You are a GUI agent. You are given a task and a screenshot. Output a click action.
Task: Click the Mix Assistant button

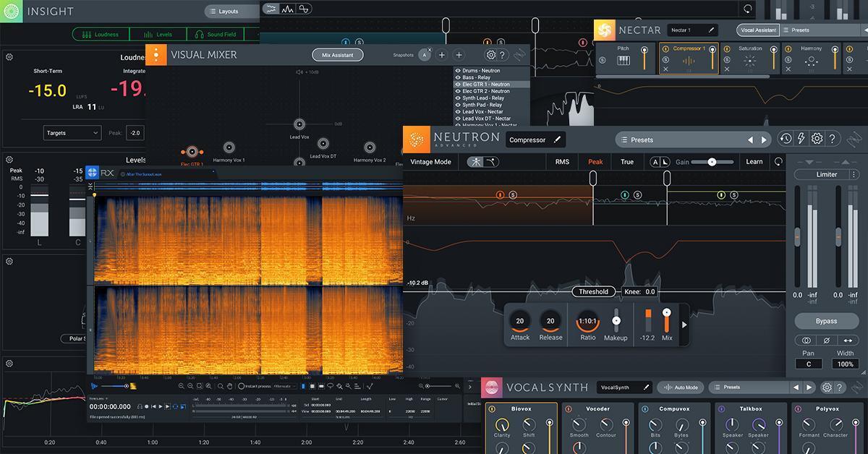pyautogui.click(x=338, y=55)
